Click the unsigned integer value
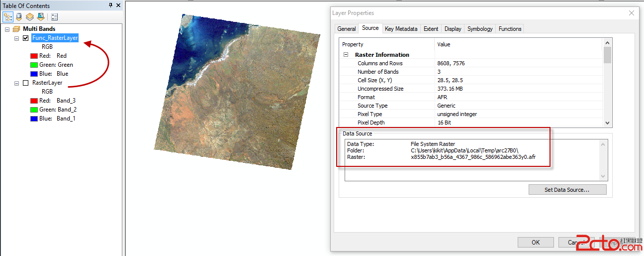 tap(457, 114)
